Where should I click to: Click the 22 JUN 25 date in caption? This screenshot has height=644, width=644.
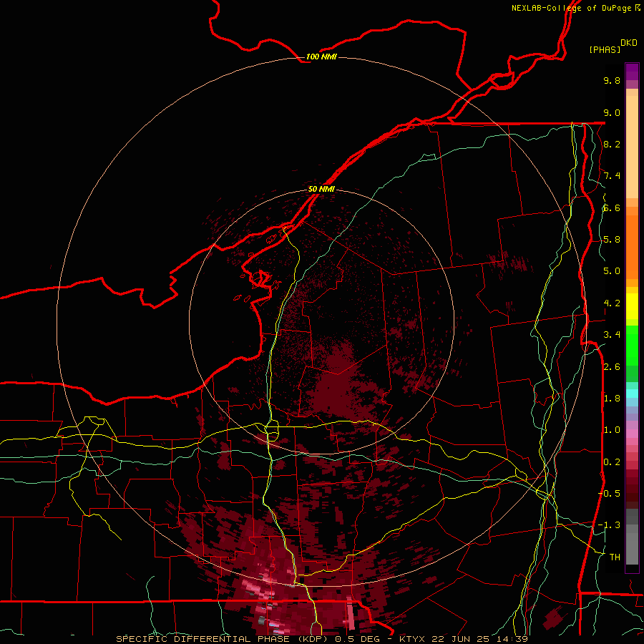(x=459, y=639)
